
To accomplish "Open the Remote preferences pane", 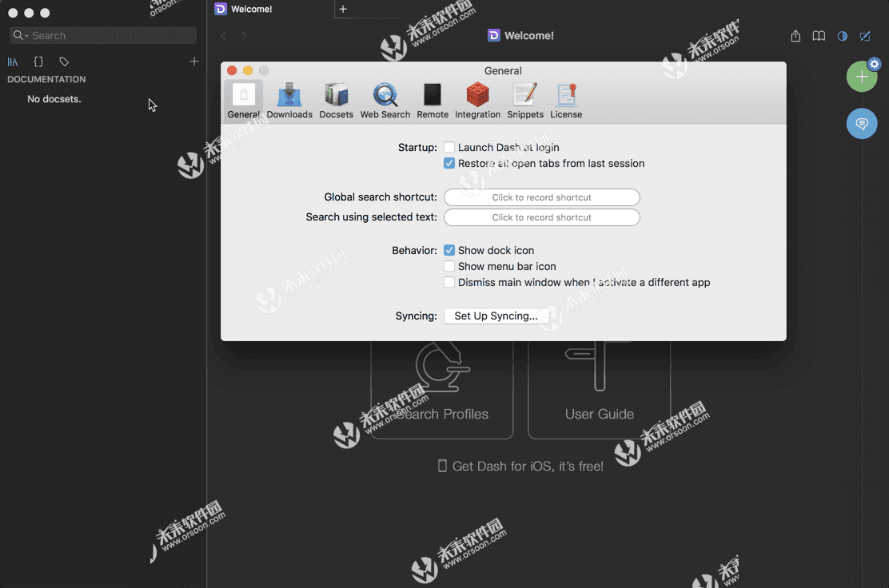I will click(x=432, y=101).
